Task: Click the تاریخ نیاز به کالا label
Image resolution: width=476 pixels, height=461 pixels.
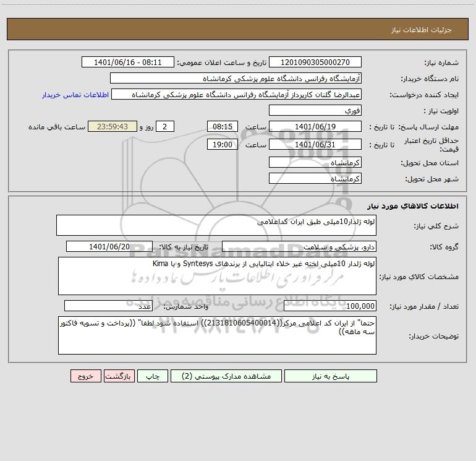Action: tap(184, 247)
